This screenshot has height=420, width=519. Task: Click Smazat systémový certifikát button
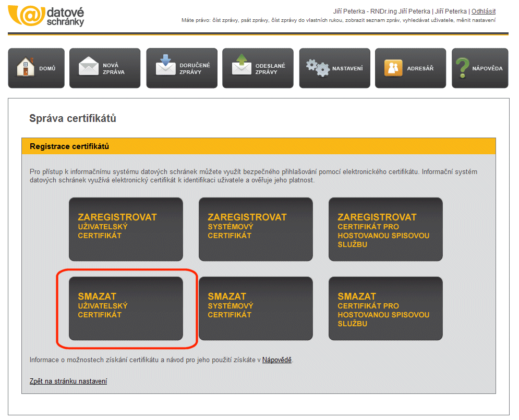[256, 308]
